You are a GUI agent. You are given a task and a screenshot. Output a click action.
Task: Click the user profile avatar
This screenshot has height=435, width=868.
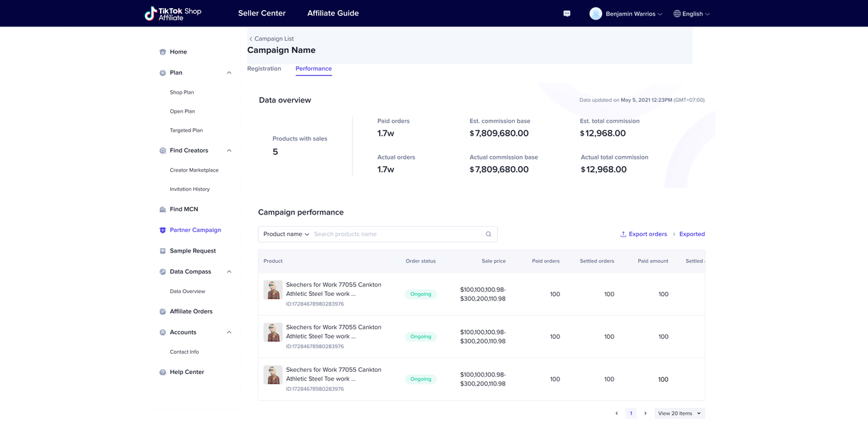[x=595, y=14]
